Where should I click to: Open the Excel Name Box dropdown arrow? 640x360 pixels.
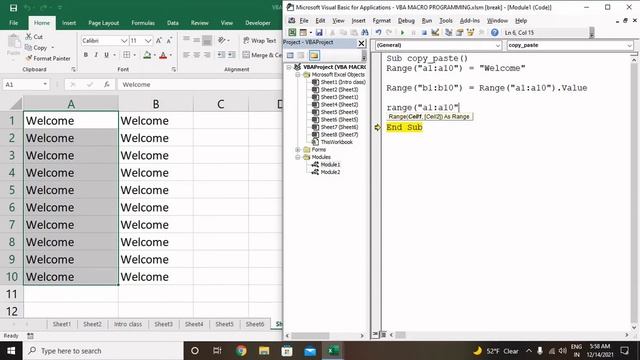[45, 84]
